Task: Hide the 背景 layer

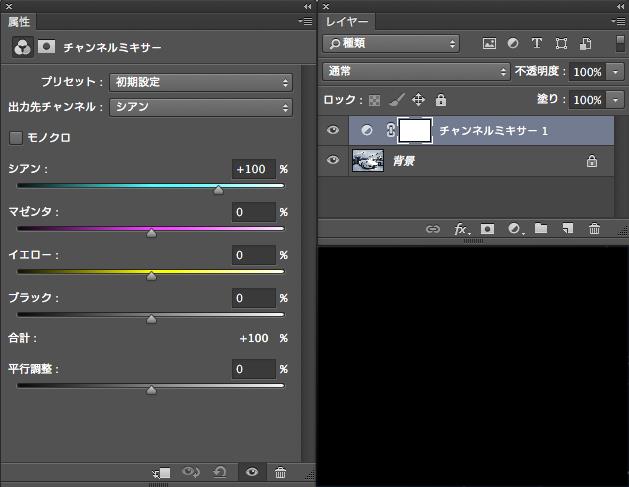Action: coord(333,160)
